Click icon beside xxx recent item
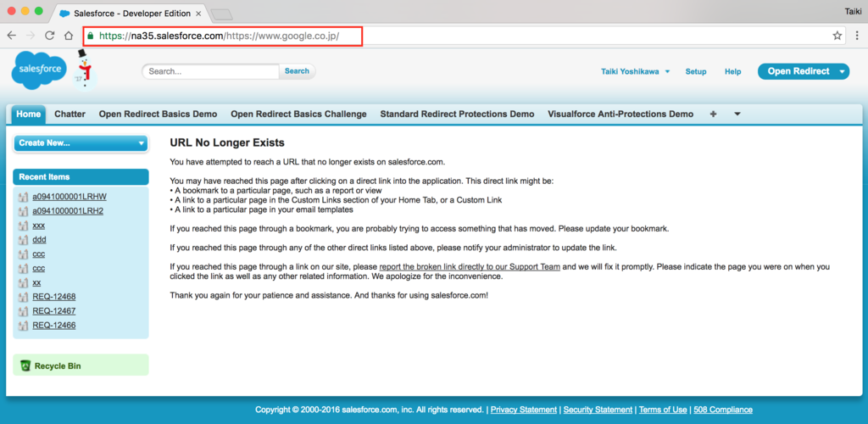Viewport: 868px width, 424px height. tap(23, 226)
